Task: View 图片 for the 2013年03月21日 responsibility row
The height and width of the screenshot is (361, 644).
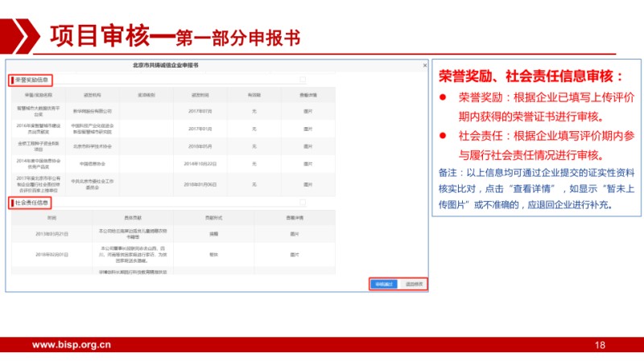Action: 295,234
